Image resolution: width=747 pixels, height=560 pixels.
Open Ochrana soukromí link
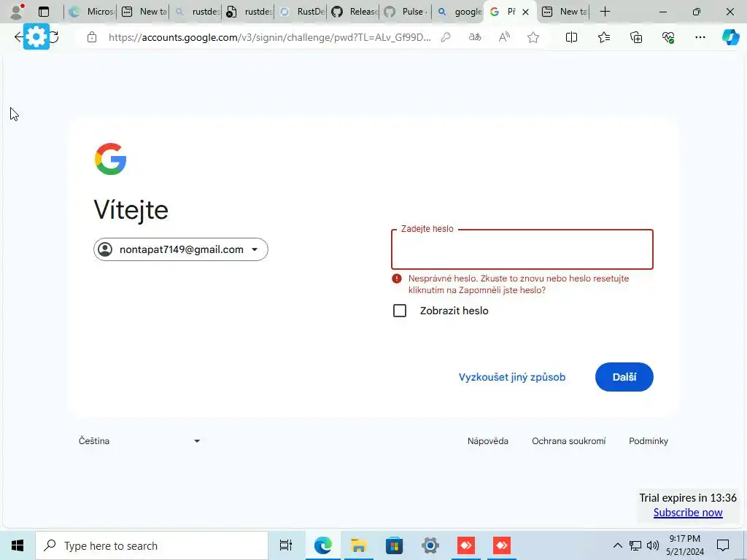(569, 441)
